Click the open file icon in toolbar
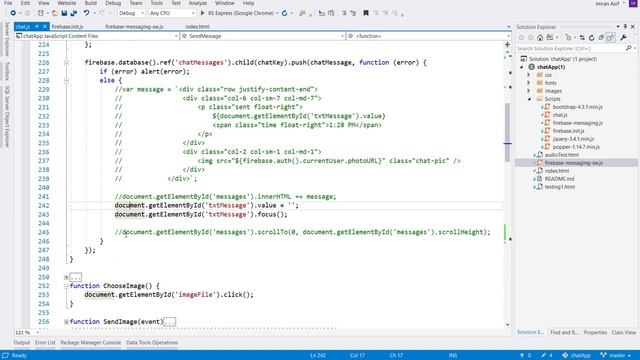This screenshot has height=360, width=640. pyautogui.click(x=55, y=13)
